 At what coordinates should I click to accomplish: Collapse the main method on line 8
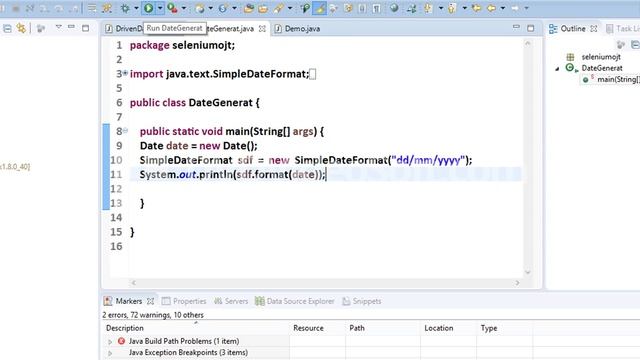tap(125, 131)
